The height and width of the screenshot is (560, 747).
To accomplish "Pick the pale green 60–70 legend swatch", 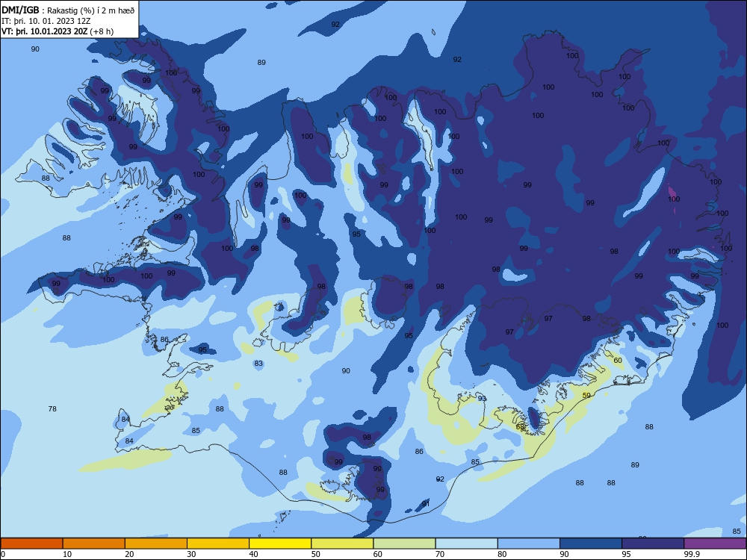I will click(404, 544).
